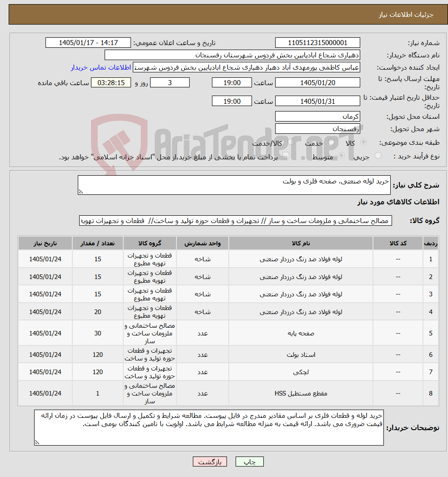Screen dimensions: 448x477
Task: Open اطلاعات تماس خریدار link
Action: click(x=101, y=67)
